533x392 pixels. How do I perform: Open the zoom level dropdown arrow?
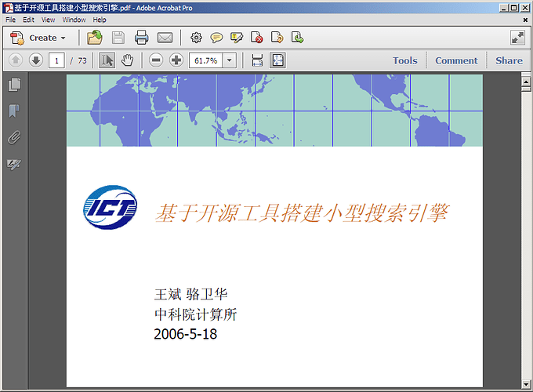230,60
